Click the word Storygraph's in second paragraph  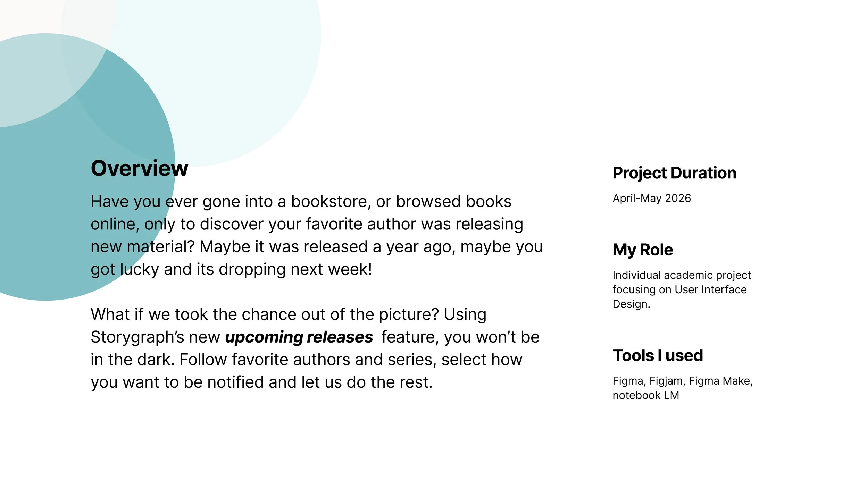coord(137,337)
